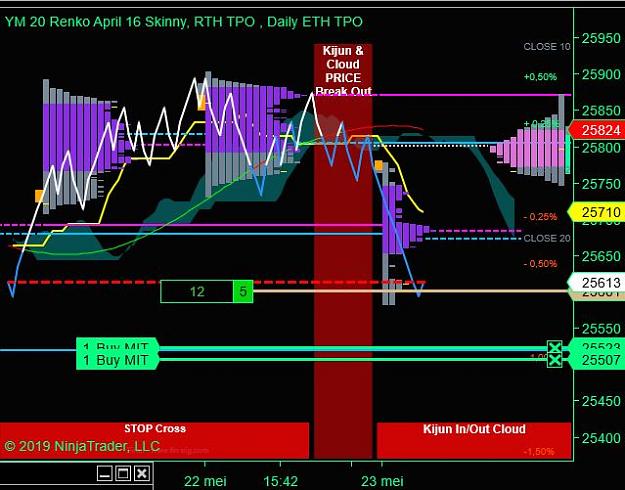Minimize the chart window
The height and width of the screenshot is (490, 625).
(105, 473)
